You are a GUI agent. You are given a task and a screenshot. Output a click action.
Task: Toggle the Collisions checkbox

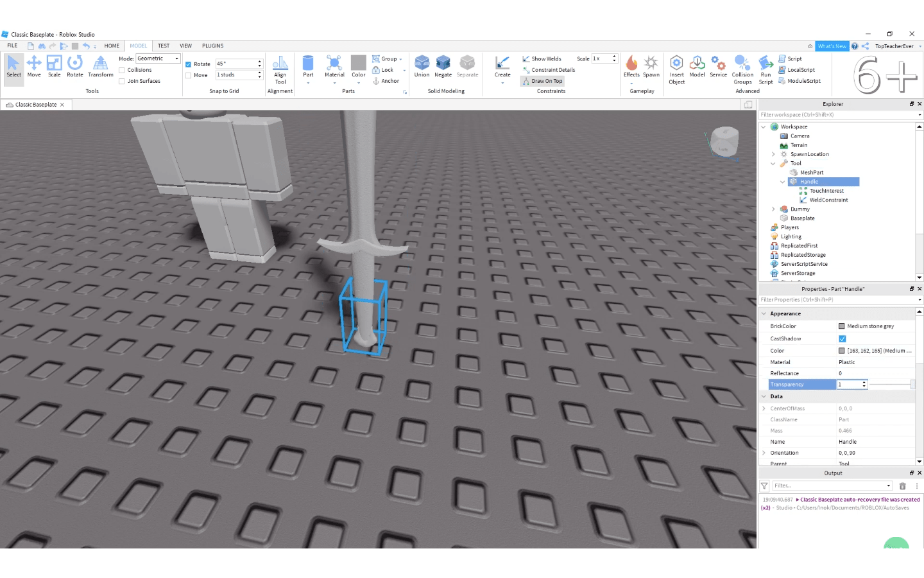pos(122,70)
